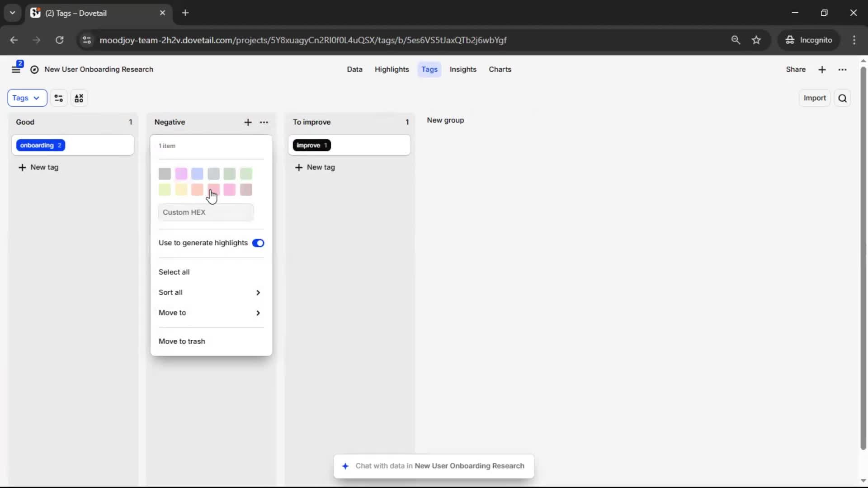Expand the Move to submenu
This screenshot has height=488, width=868.
(x=210, y=313)
